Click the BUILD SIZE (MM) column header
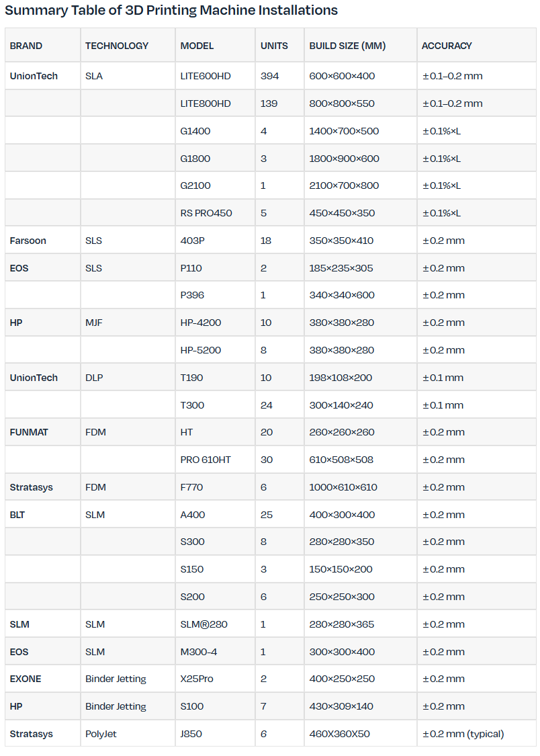 347,46
